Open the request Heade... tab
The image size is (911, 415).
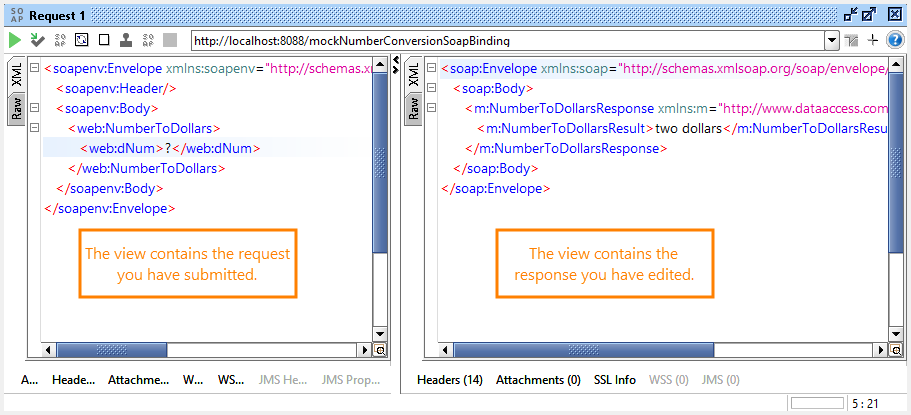click(x=73, y=380)
